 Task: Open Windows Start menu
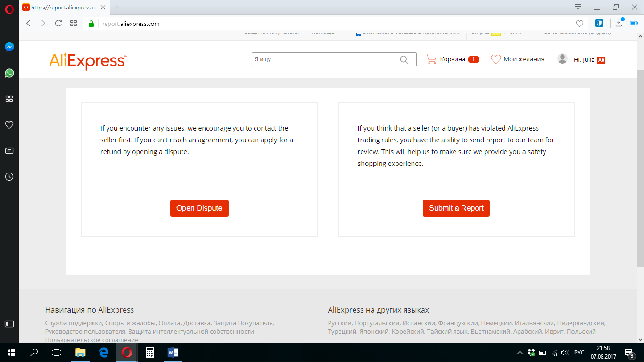(x=11, y=353)
